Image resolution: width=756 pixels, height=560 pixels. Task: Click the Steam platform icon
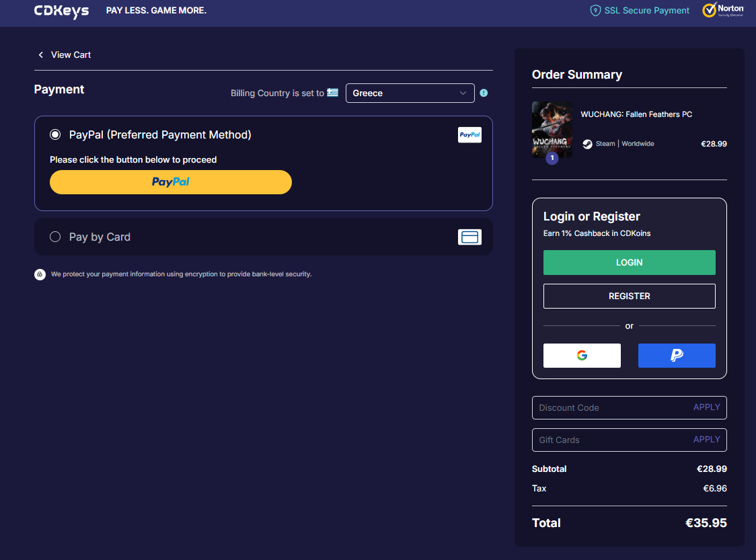(587, 144)
